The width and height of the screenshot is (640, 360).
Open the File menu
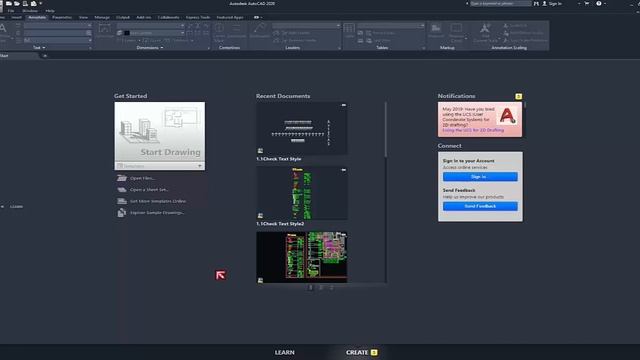coord(11,11)
